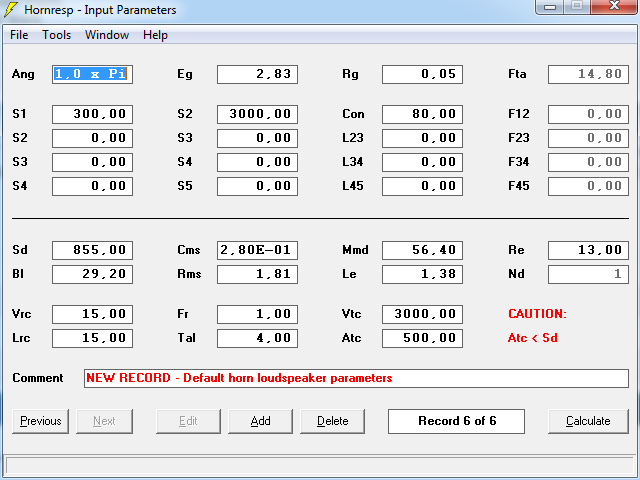Click the Rg value field
Viewport: 640px width, 480px height.
pos(422,74)
